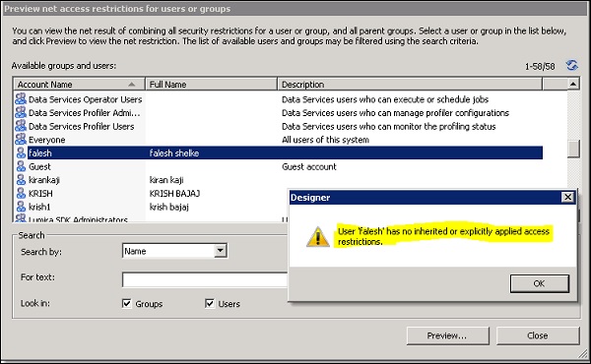591x364 pixels.
Task: Select the kirankaji account name
Action: point(44,180)
